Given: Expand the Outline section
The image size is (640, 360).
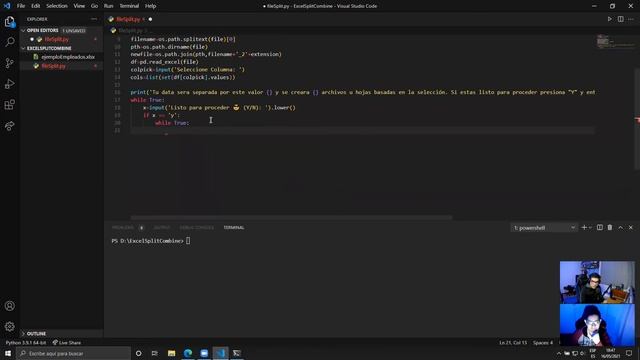Looking at the screenshot, I should tap(36, 333).
